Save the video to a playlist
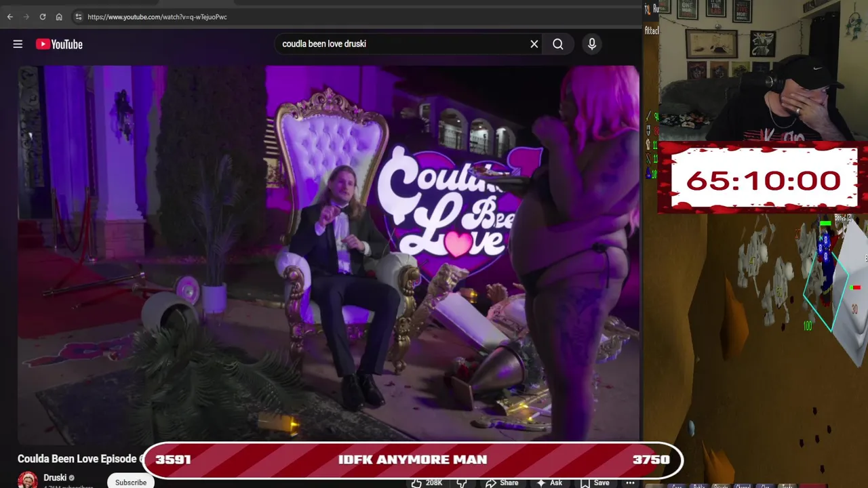 pyautogui.click(x=594, y=483)
